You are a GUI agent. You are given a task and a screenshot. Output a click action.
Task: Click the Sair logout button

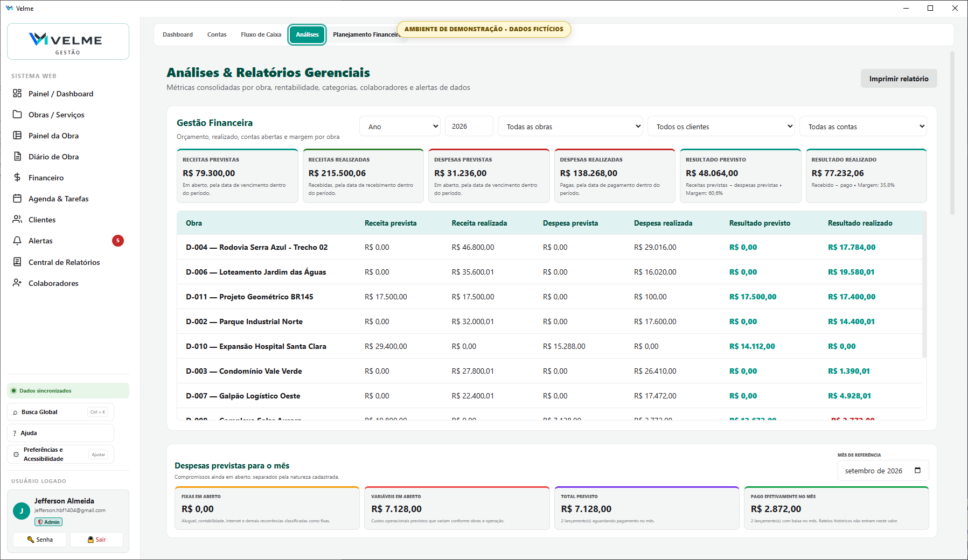(96, 540)
